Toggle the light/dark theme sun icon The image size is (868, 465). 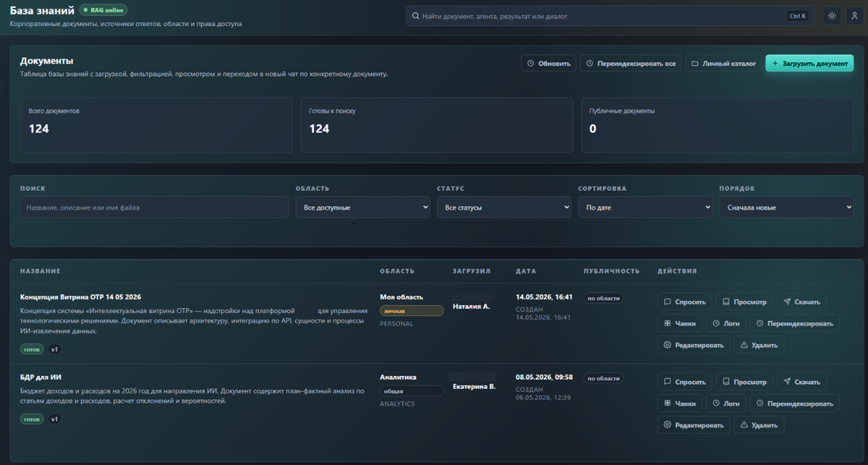(x=832, y=16)
